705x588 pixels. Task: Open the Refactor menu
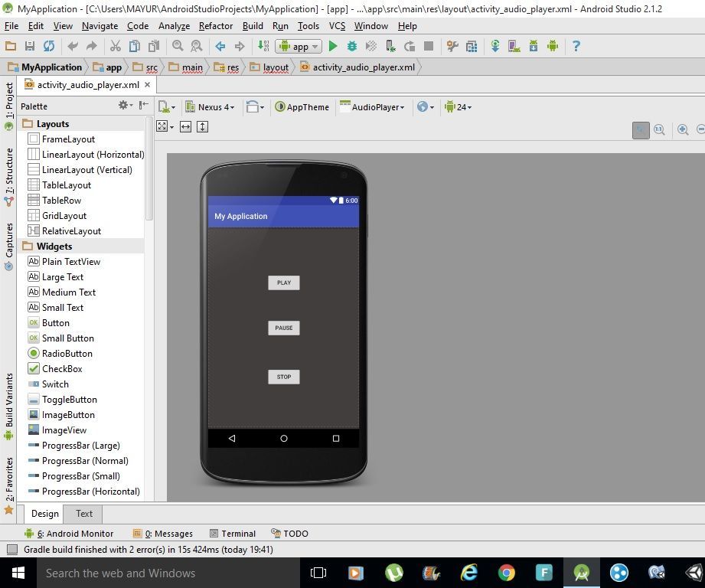click(216, 26)
